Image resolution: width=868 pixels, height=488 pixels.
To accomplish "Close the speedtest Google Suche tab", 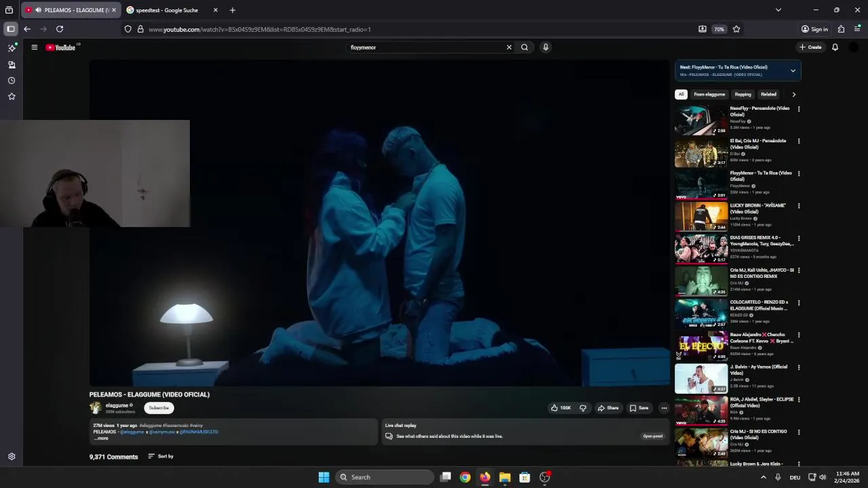I will pos(216,10).
